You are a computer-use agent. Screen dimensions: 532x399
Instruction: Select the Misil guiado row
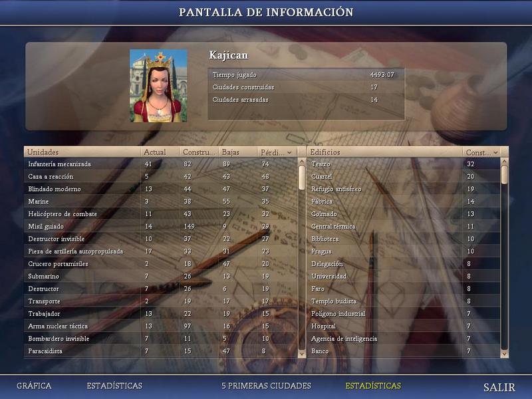[161, 226]
